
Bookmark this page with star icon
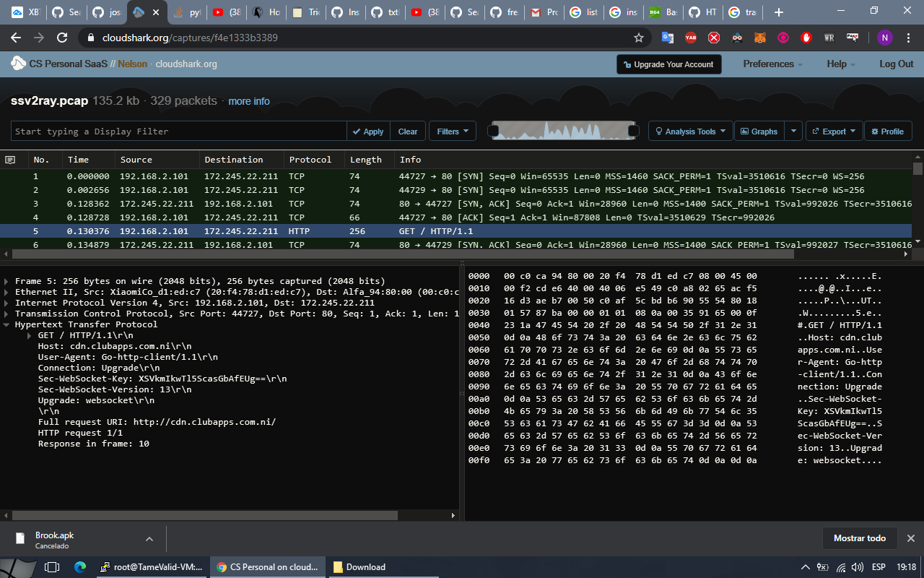pos(638,38)
